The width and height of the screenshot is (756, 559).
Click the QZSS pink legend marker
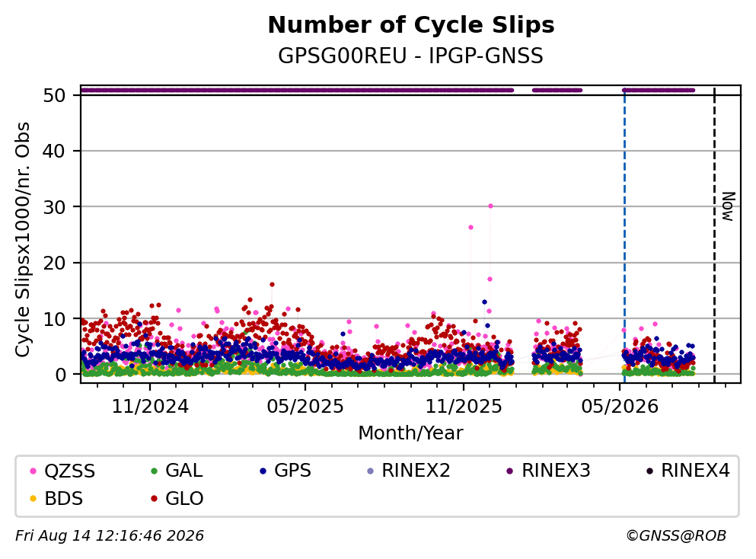33,471
